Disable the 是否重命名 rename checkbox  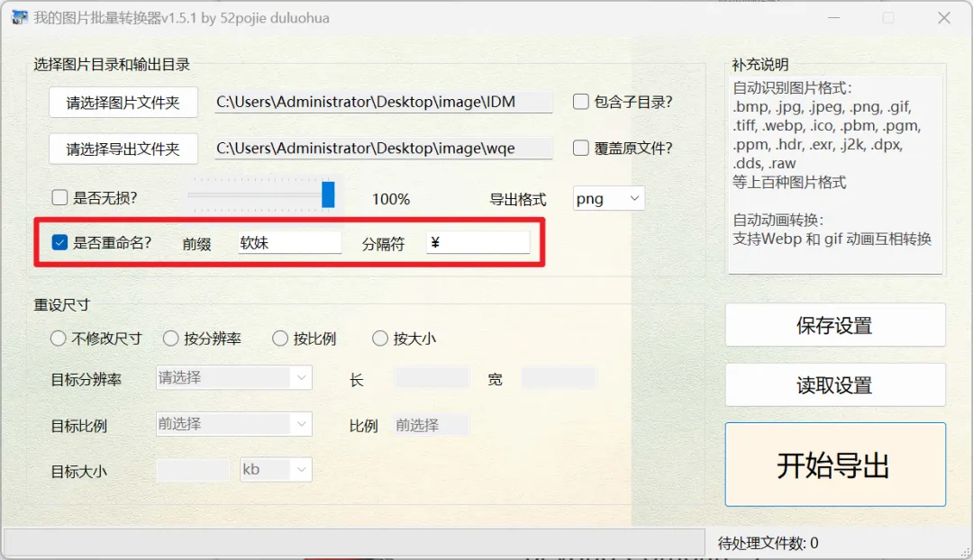[x=59, y=241]
